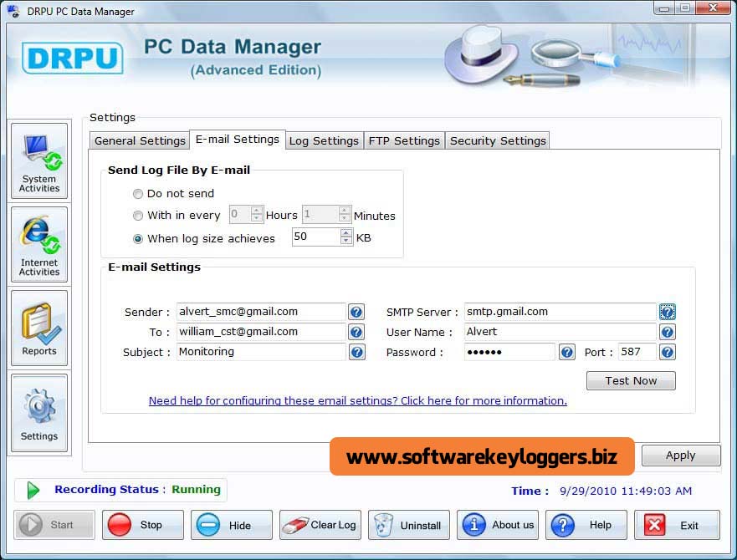Open the Reports section
The width and height of the screenshot is (737, 560).
pyautogui.click(x=39, y=328)
